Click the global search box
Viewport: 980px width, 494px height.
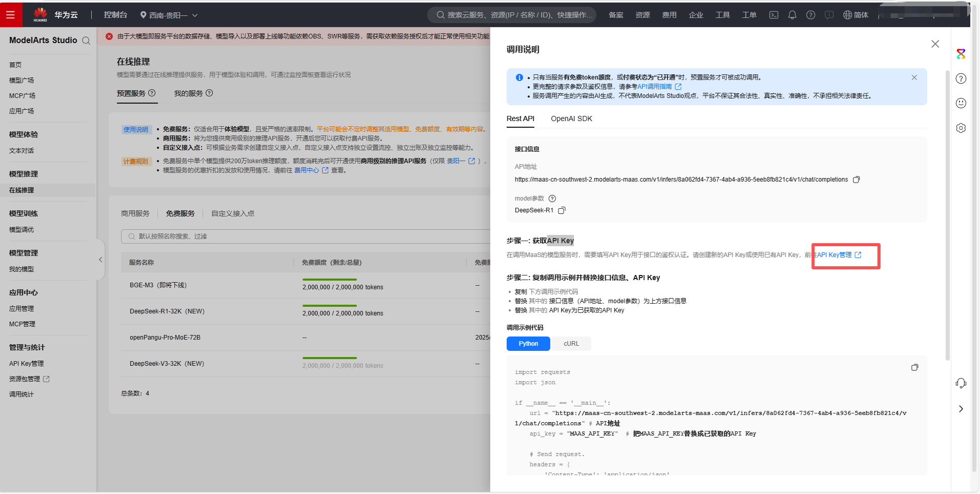512,15
